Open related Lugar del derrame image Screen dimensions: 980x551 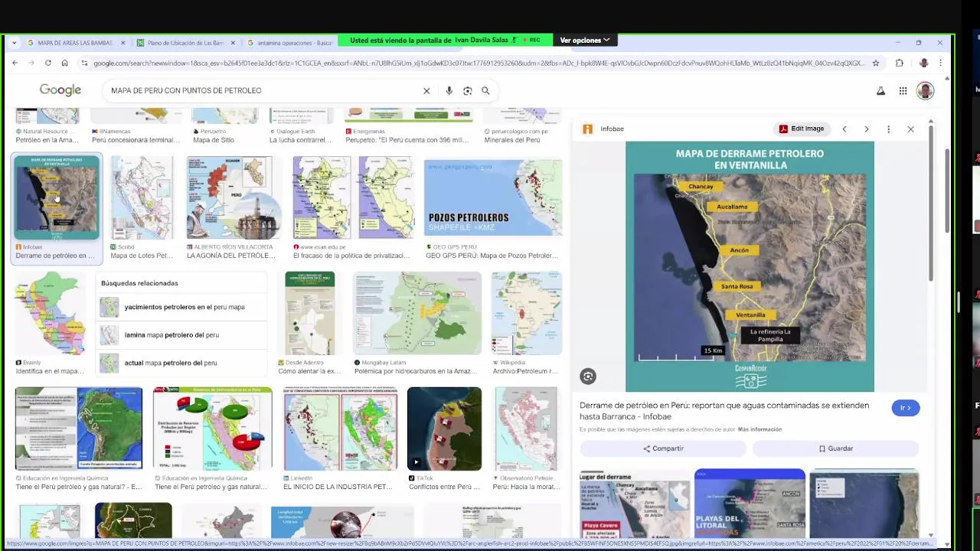pyautogui.click(x=635, y=504)
